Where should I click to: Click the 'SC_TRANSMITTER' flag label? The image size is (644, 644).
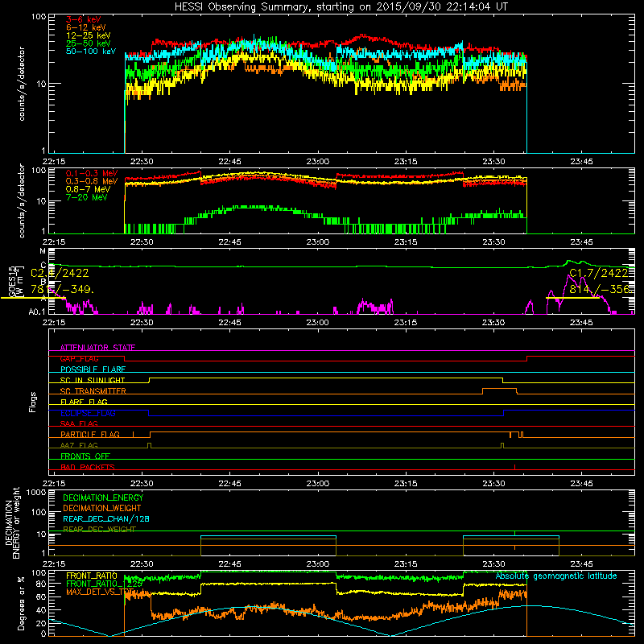point(93,391)
